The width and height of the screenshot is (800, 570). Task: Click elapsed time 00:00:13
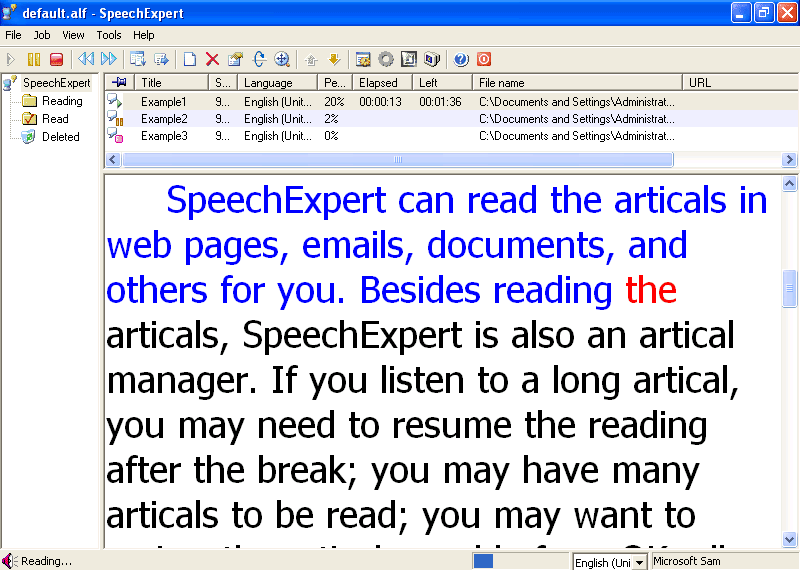click(x=380, y=102)
